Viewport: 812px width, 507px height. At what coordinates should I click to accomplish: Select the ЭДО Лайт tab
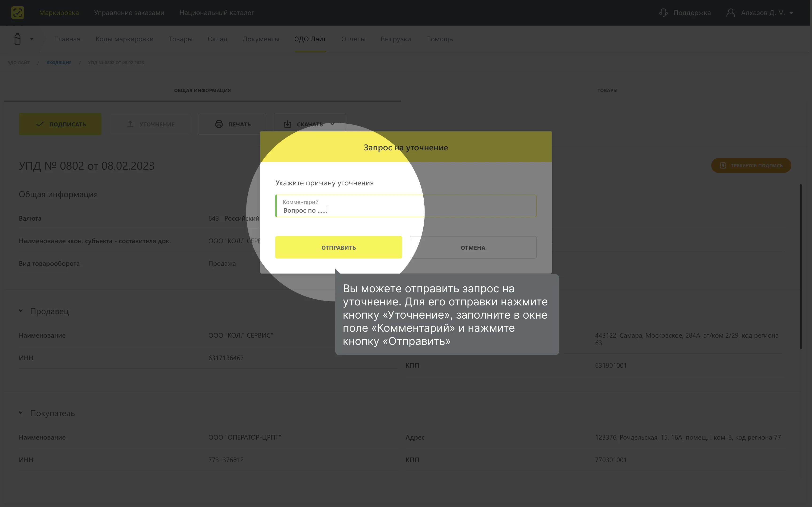coord(310,39)
